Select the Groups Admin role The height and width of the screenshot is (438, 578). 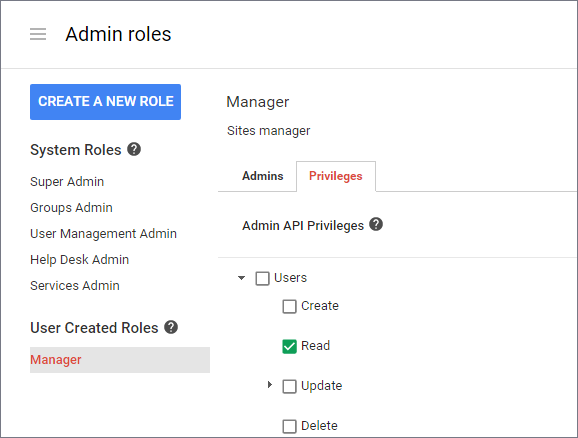(x=72, y=208)
